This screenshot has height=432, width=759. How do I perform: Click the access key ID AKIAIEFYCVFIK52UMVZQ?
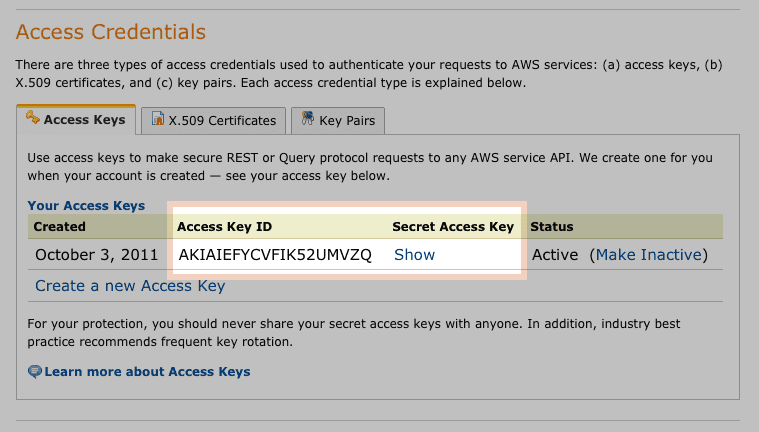(275, 255)
